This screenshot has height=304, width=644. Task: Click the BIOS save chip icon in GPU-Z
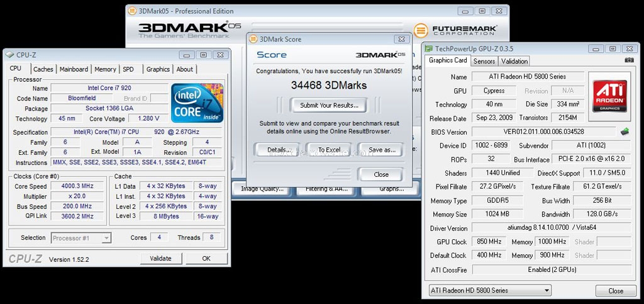625,132
